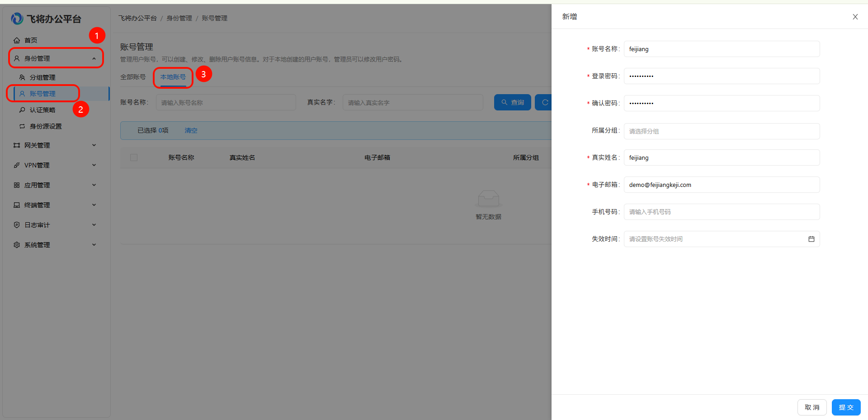
Task: Click the gear icon for 系统管理
Action: tap(17, 245)
